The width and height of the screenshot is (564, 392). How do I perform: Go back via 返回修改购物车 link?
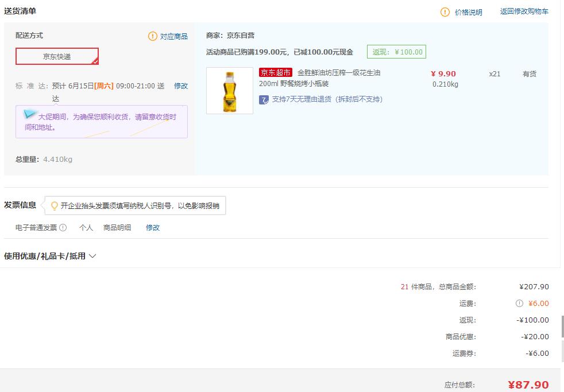pyautogui.click(x=524, y=11)
